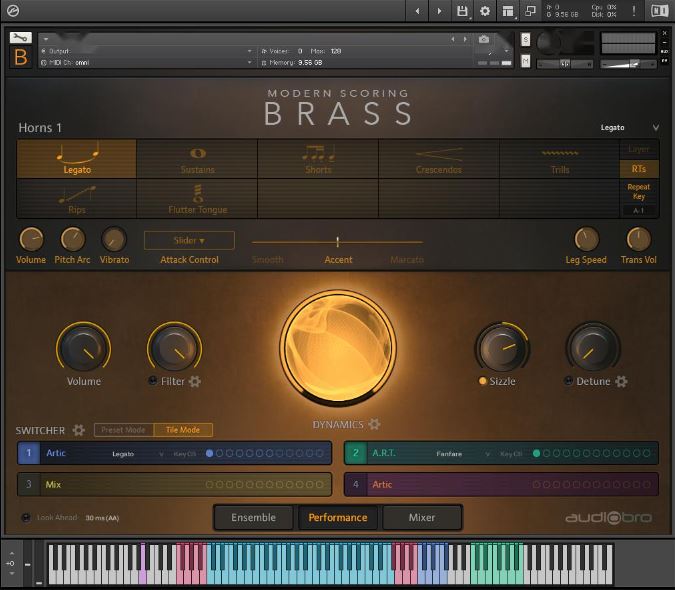Toggle the Look Ahead button
This screenshot has width=675, height=590.
(26, 517)
